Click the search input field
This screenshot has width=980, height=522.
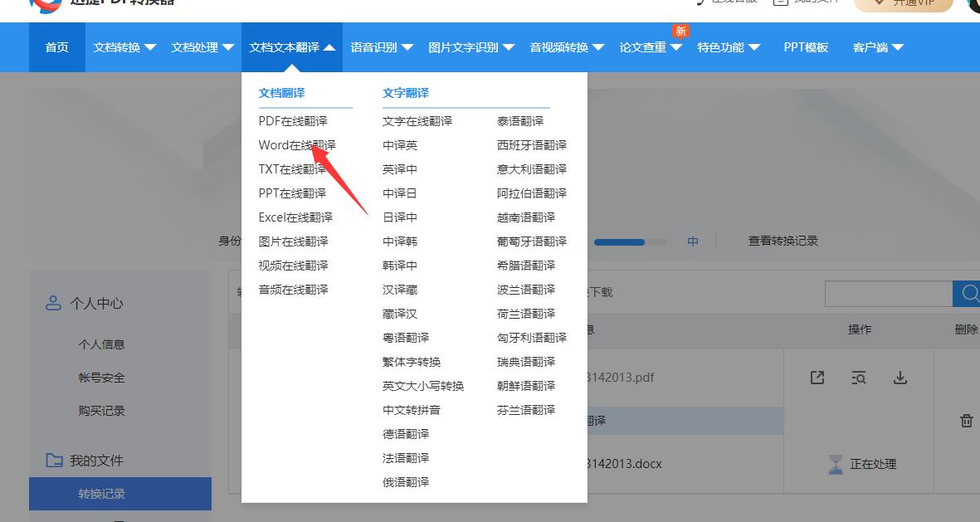click(889, 293)
